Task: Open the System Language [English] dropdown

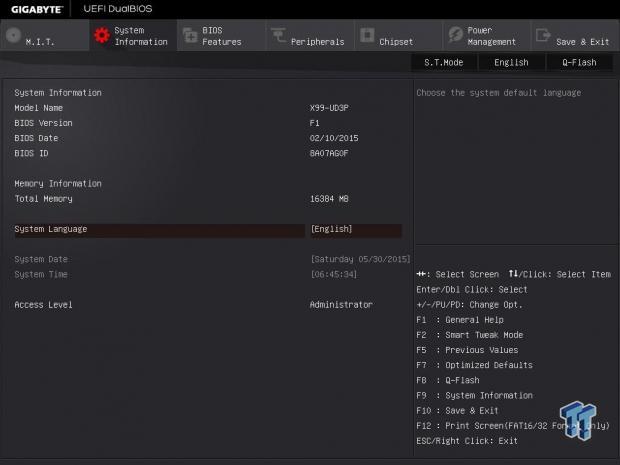Action: [355, 229]
